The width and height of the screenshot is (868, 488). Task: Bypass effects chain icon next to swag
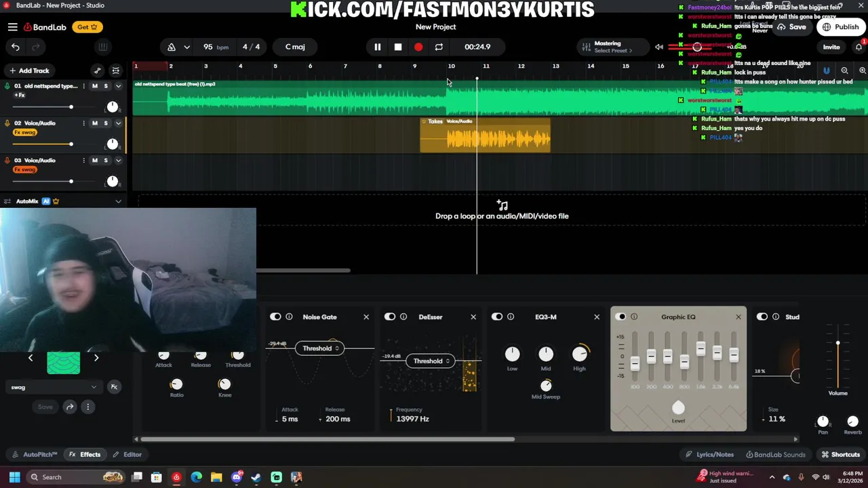tap(114, 387)
